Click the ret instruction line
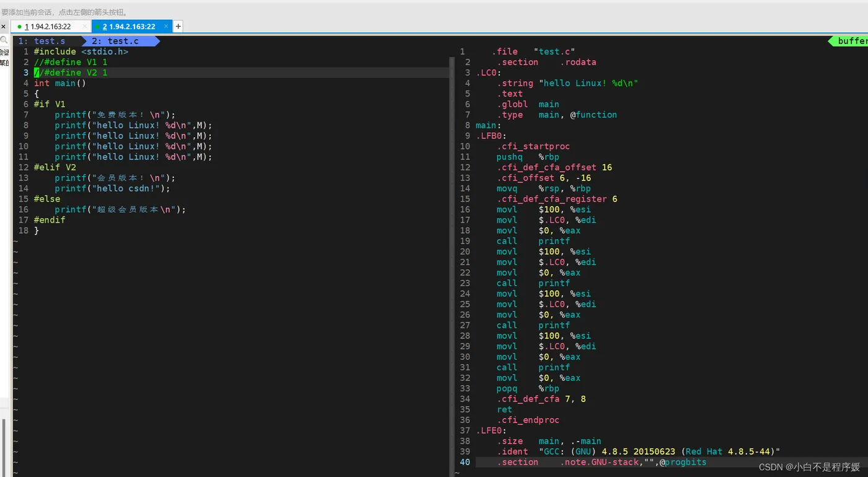The height and width of the screenshot is (477, 868). (x=504, y=410)
